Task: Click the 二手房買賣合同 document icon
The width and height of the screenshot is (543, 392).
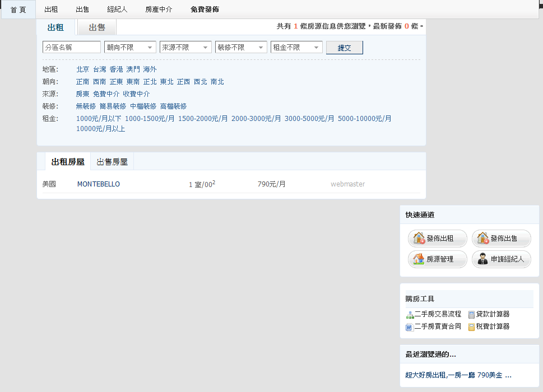Action: pos(409,327)
